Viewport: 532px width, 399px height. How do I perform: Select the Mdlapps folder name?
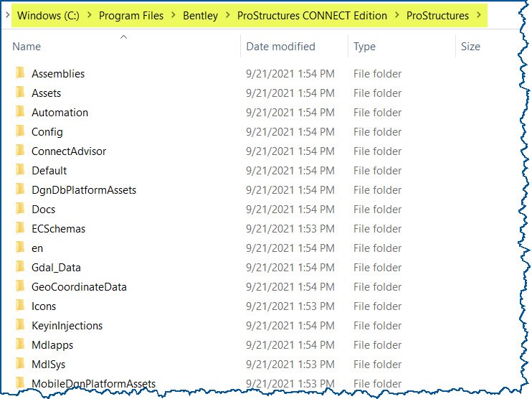point(52,344)
